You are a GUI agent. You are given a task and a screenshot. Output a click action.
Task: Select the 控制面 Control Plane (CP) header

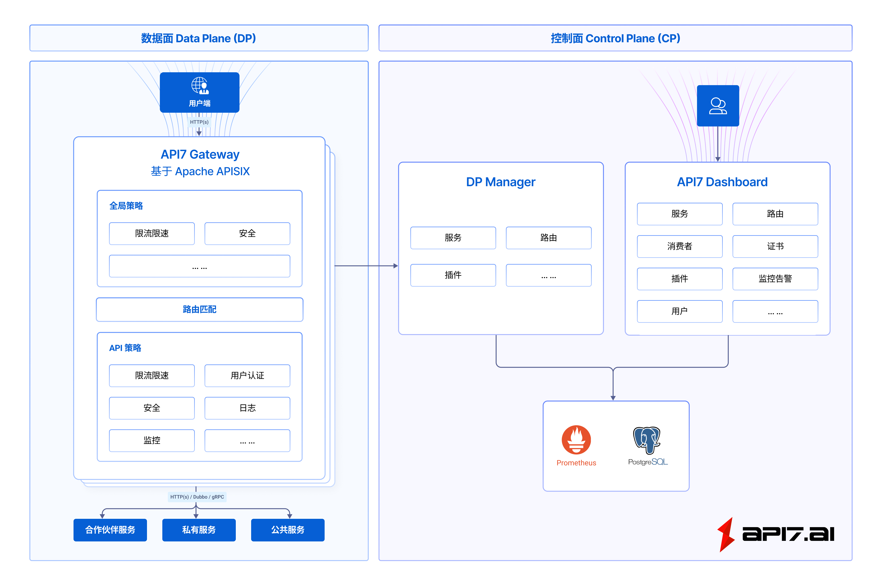615,38
